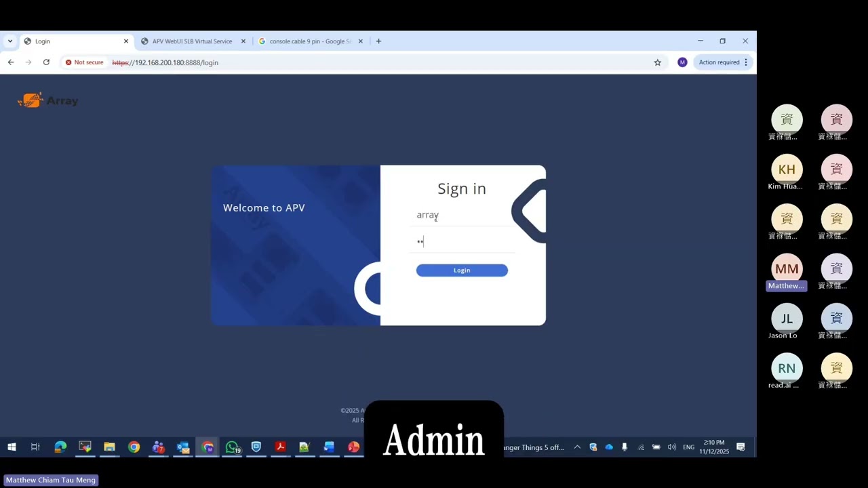Reload the current page
Screen dimensions: 868x488
(x=46, y=62)
